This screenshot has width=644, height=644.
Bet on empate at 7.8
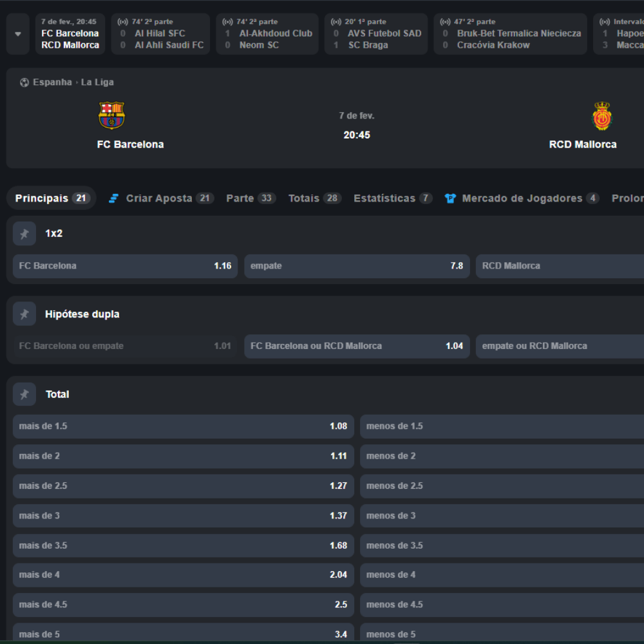(357, 266)
